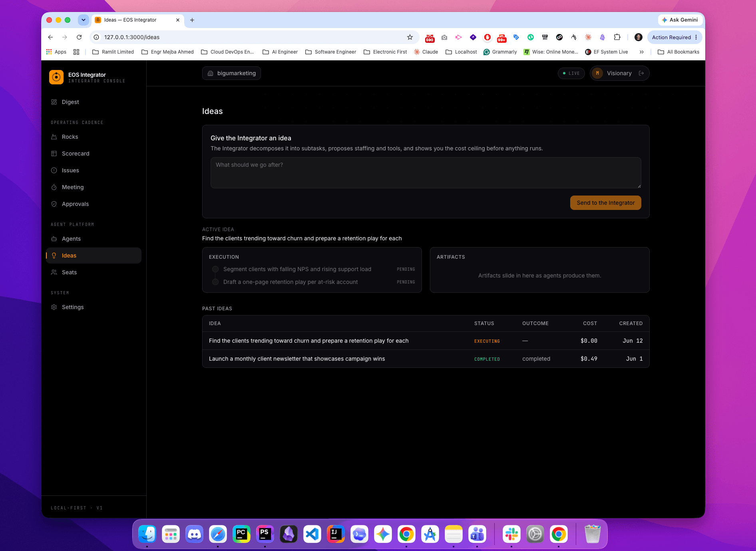The image size is (756, 551).
Task: Select the 'Draft a one-page retention play' step circle
Action: (x=215, y=282)
